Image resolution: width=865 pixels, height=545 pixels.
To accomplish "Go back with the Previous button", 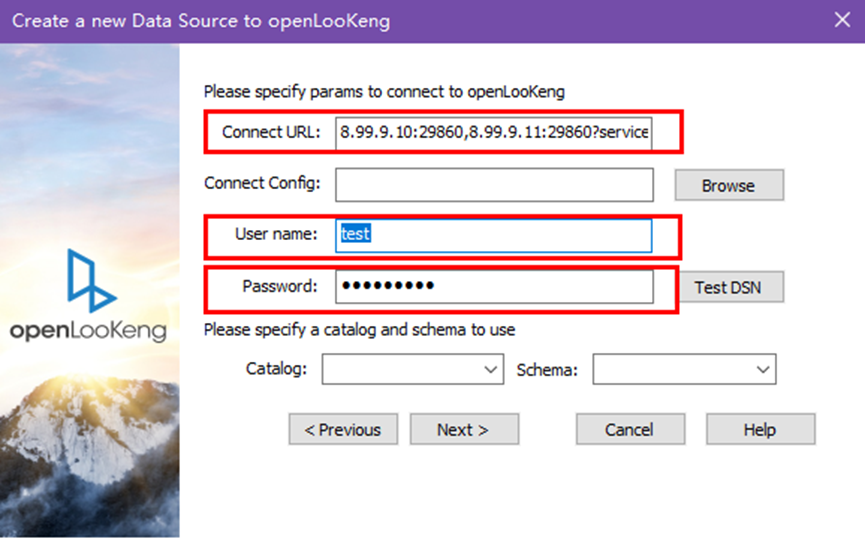I will coord(343,429).
